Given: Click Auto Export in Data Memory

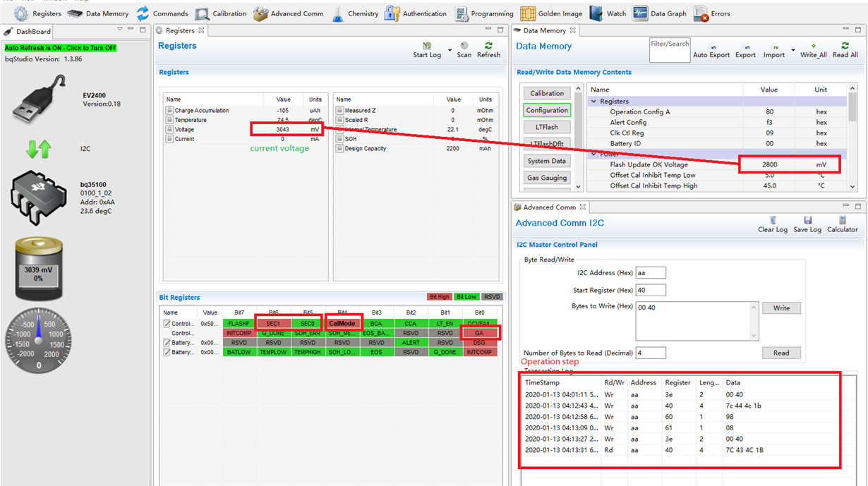Looking at the screenshot, I should click(x=711, y=50).
